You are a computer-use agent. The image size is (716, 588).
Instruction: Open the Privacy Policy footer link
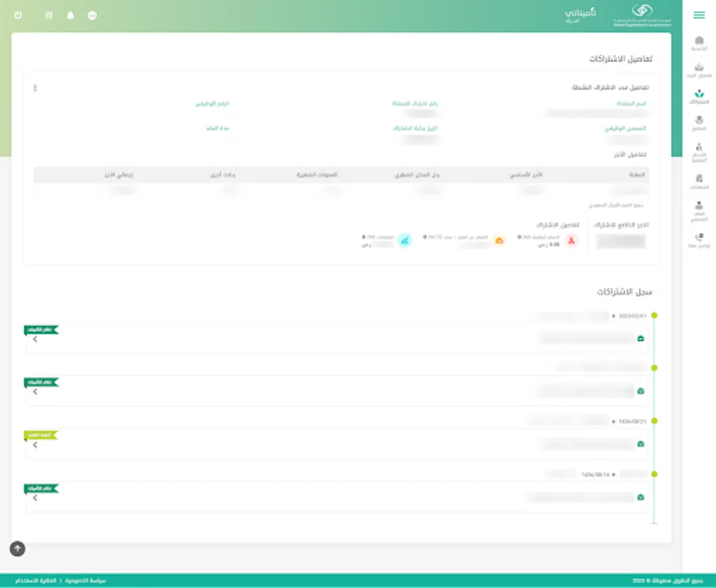86,581
